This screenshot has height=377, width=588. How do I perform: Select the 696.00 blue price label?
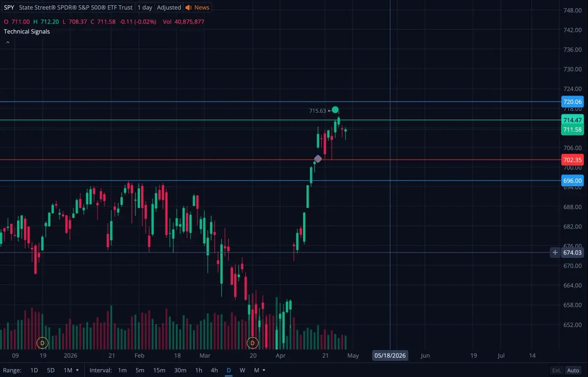click(572, 181)
